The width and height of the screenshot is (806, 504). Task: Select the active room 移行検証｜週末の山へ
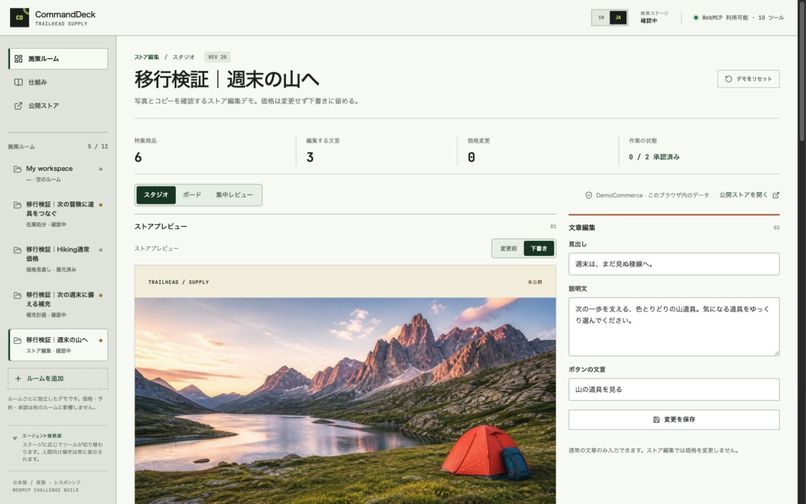[58, 345]
